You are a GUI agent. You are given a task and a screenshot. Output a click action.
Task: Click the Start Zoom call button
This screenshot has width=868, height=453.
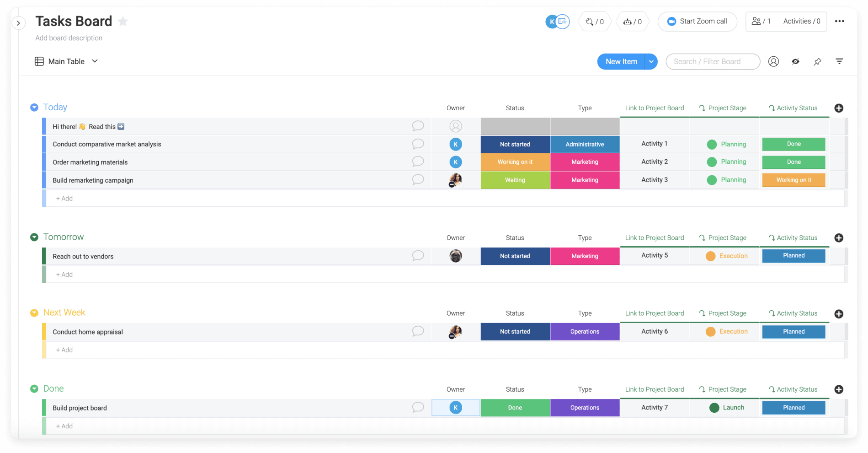(x=697, y=21)
